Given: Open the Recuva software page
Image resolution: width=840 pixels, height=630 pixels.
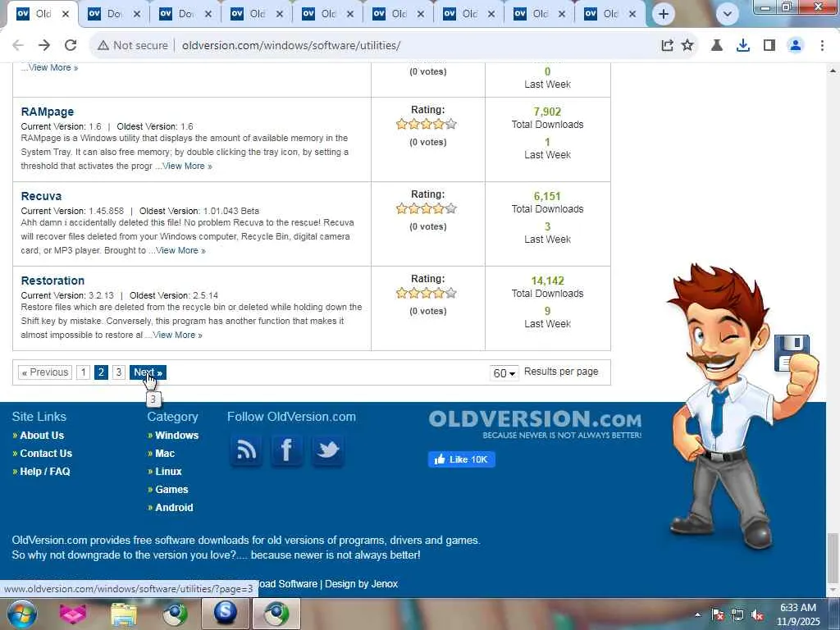Looking at the screenshot, I should tap(41, 196).
